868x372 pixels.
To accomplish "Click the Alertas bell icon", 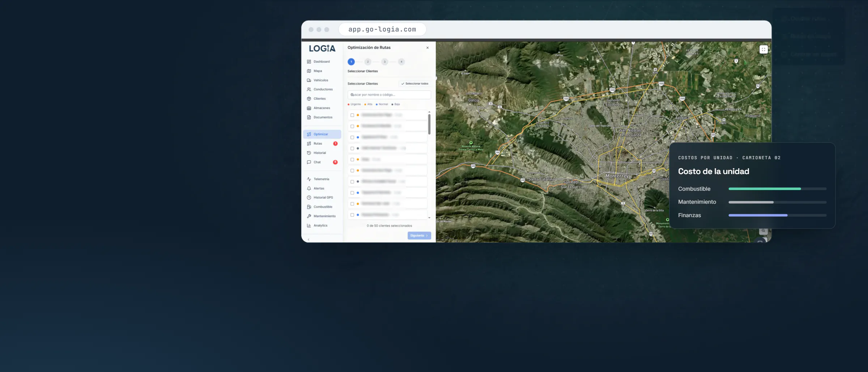I will [309, 189].
